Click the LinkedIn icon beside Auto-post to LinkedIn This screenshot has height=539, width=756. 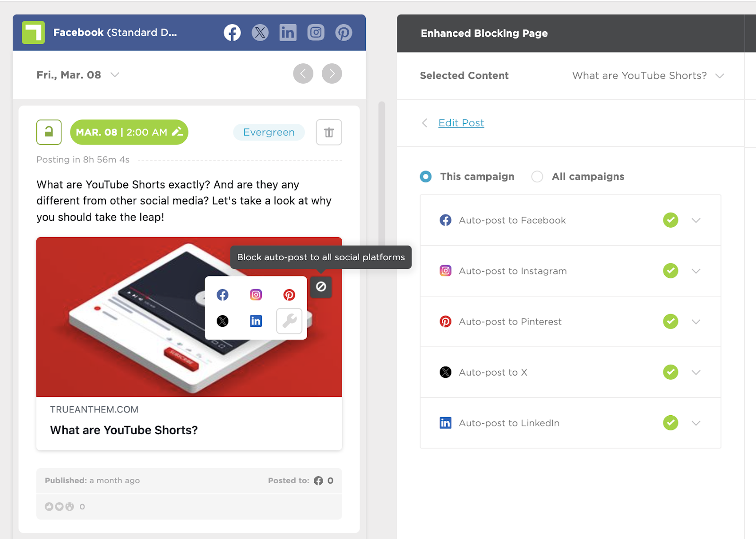tap(446, 423)
